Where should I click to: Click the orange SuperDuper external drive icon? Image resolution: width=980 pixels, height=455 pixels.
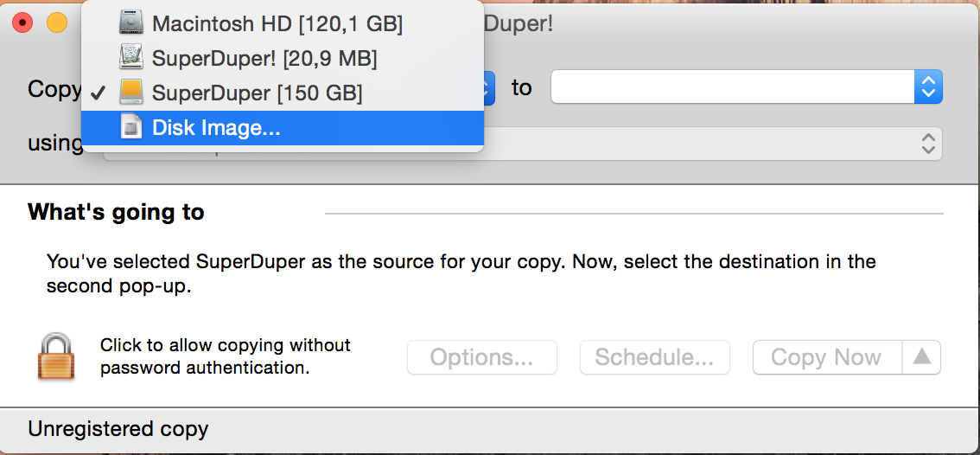click(131, 93)
